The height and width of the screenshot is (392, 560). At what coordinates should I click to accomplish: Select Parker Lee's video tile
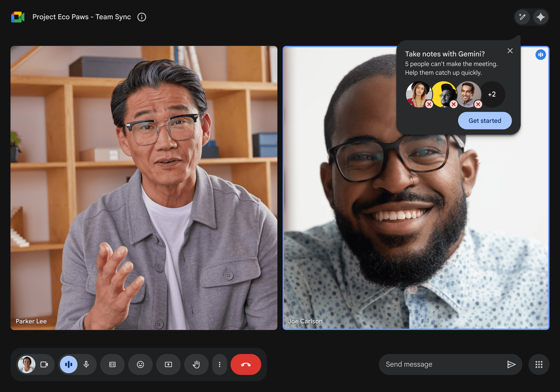[144, 188]
